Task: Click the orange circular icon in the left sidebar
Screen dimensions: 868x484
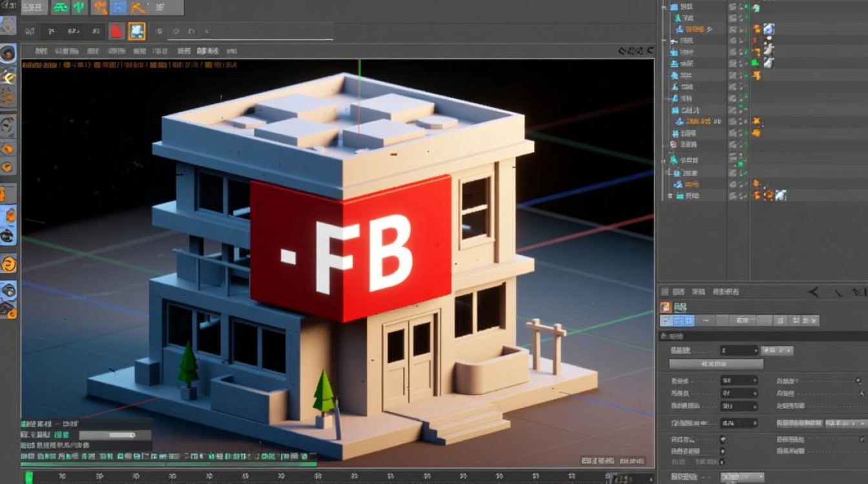Action: 8,263
